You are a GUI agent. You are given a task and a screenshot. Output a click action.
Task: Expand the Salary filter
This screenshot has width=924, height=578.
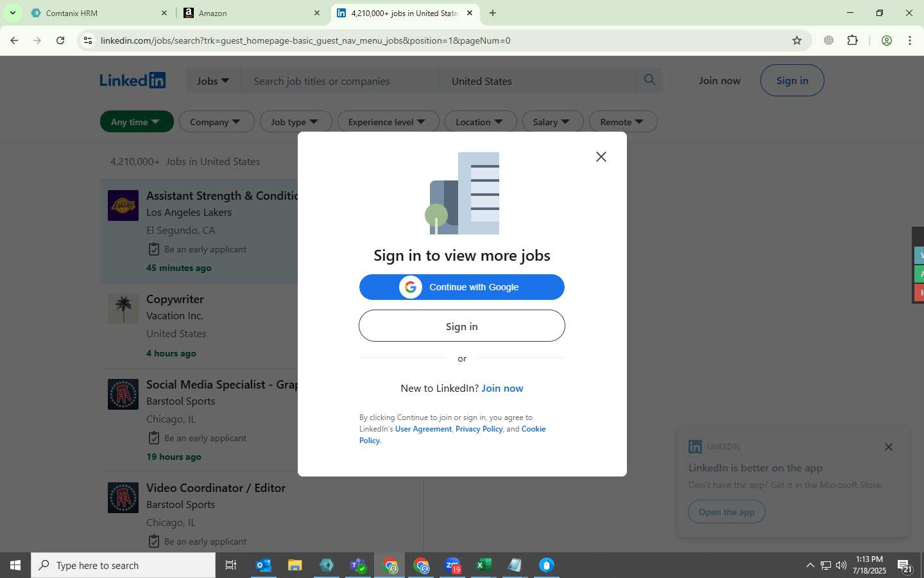[x=552, y=121]
